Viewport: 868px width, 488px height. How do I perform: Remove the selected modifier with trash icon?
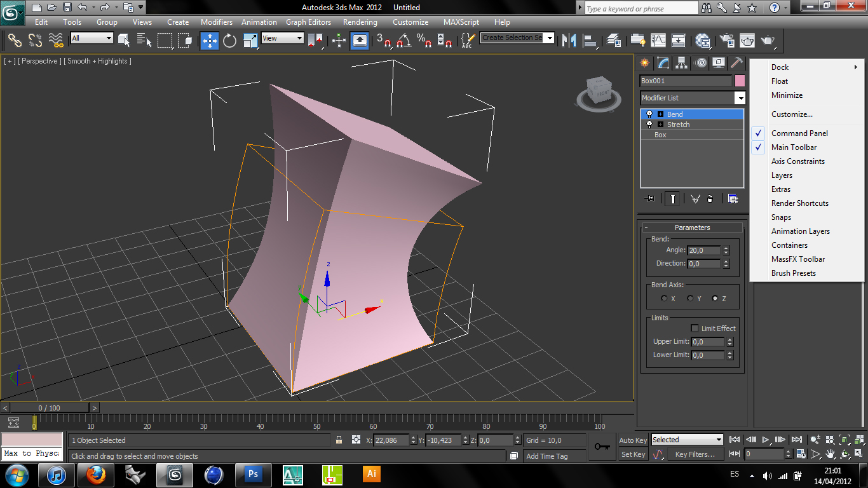[x=710, y=198]
